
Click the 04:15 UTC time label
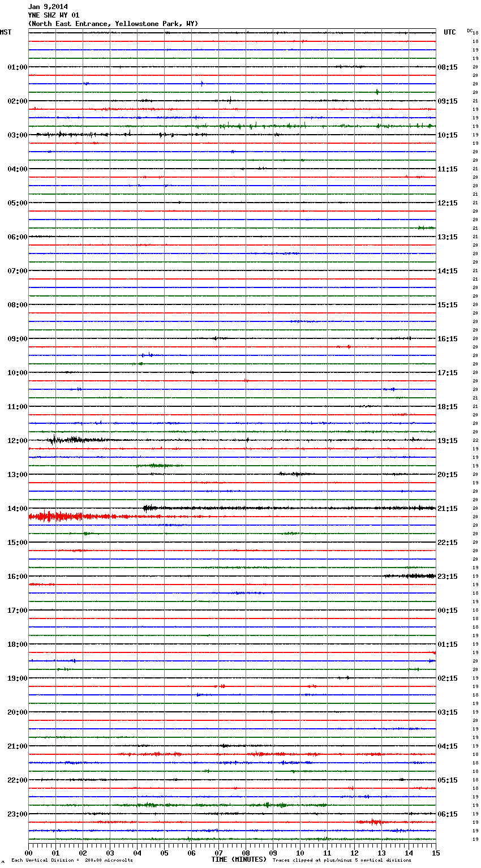pyautogui.click(x=448, y=746)
